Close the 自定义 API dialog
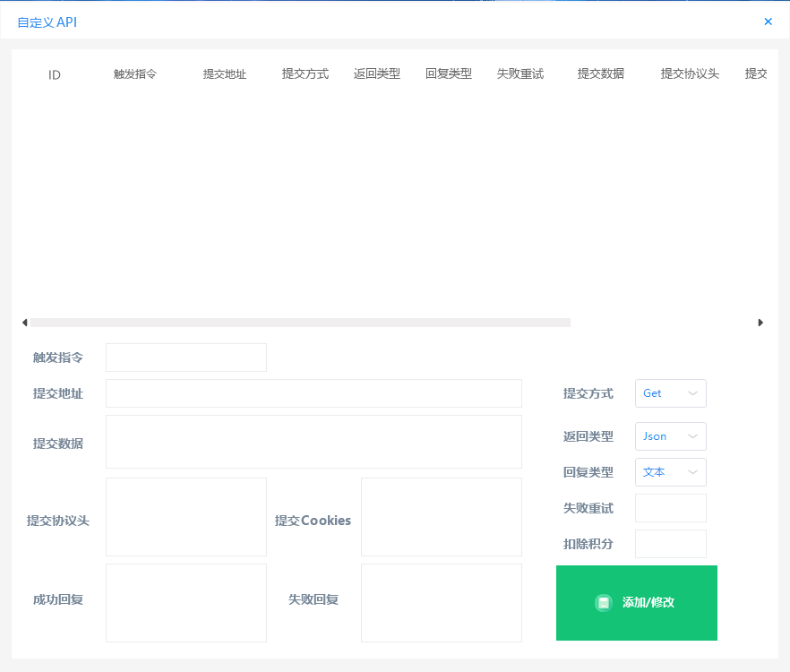Viewport: 790px width, 672px height. (x=769, y=22)
